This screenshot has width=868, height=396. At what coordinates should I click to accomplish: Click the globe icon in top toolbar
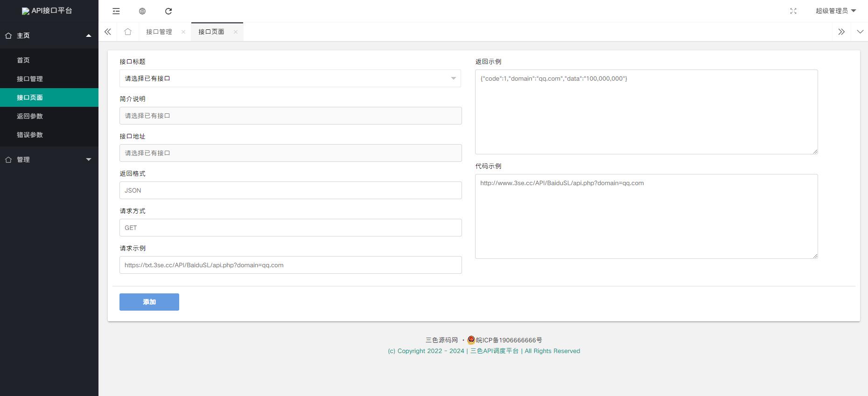[142, 11]
